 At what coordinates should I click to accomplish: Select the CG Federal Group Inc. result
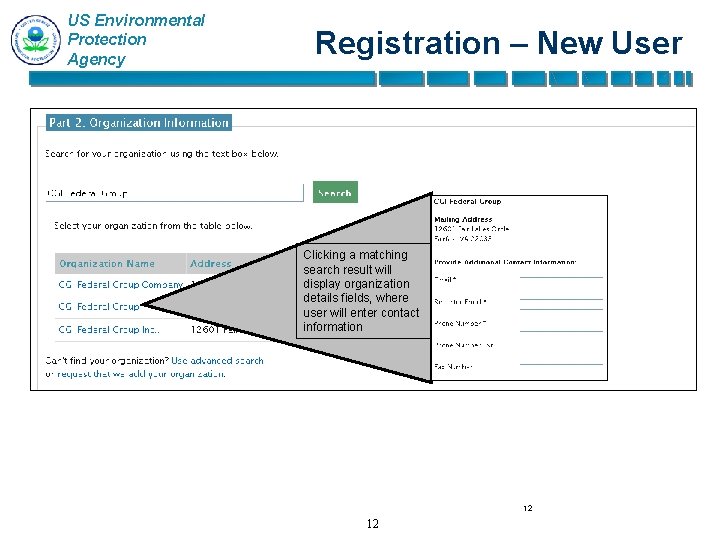click(x=109, y=329)
